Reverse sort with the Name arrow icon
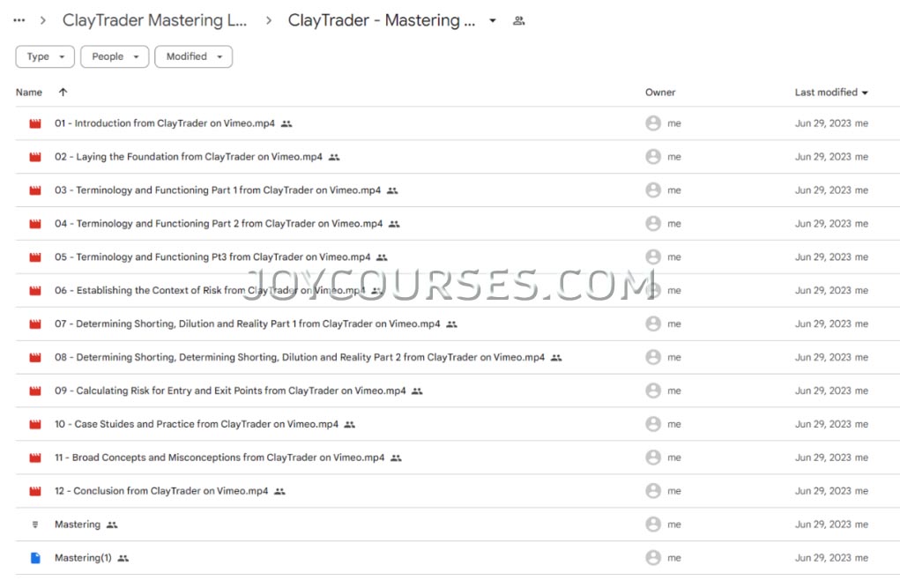 tap(63, 93)
